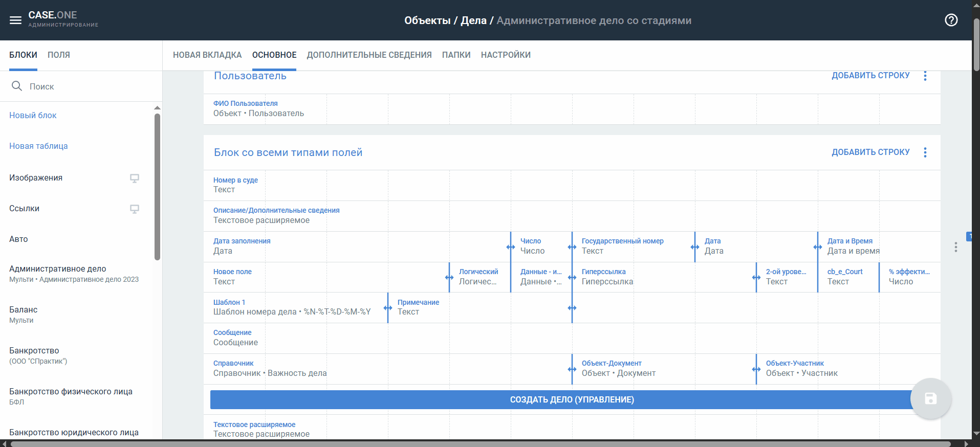This screenshot has width=980, height=447.
Task: Click ДОБАВИТЬ СТРОКУ in Пользователь block
Action: 870,76
